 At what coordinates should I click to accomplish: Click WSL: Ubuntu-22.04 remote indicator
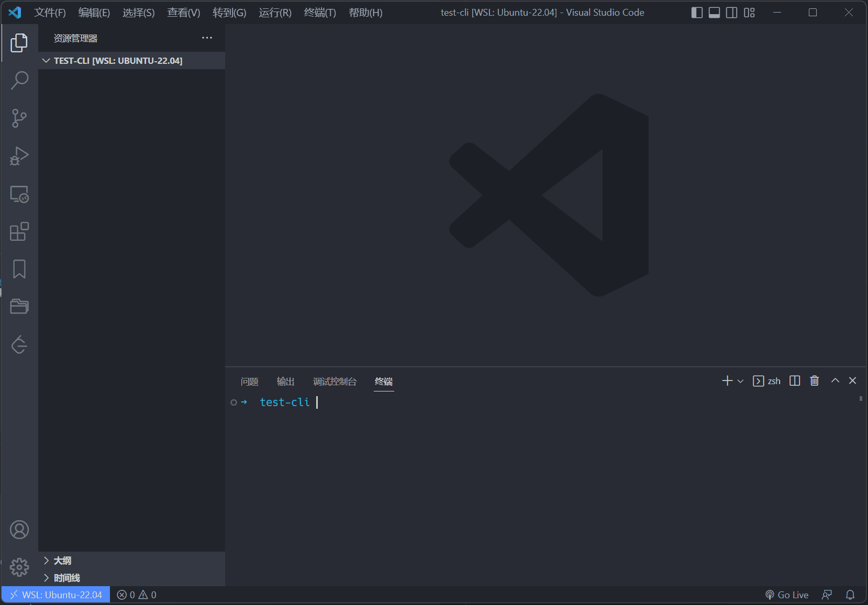(55, 595)
